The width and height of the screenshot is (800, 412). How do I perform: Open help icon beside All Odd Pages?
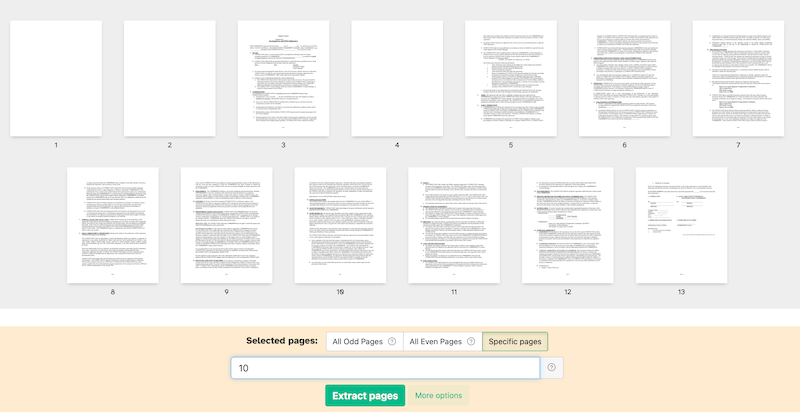392,342
